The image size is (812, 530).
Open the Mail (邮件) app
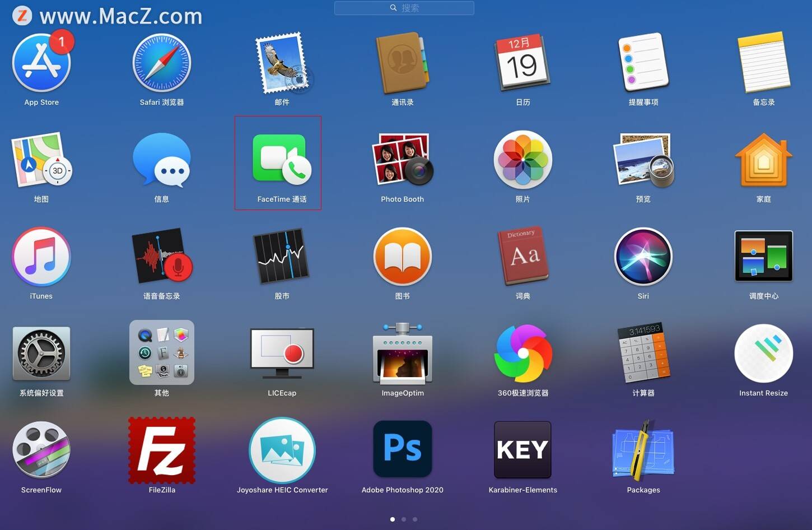[x=282, y=63]
